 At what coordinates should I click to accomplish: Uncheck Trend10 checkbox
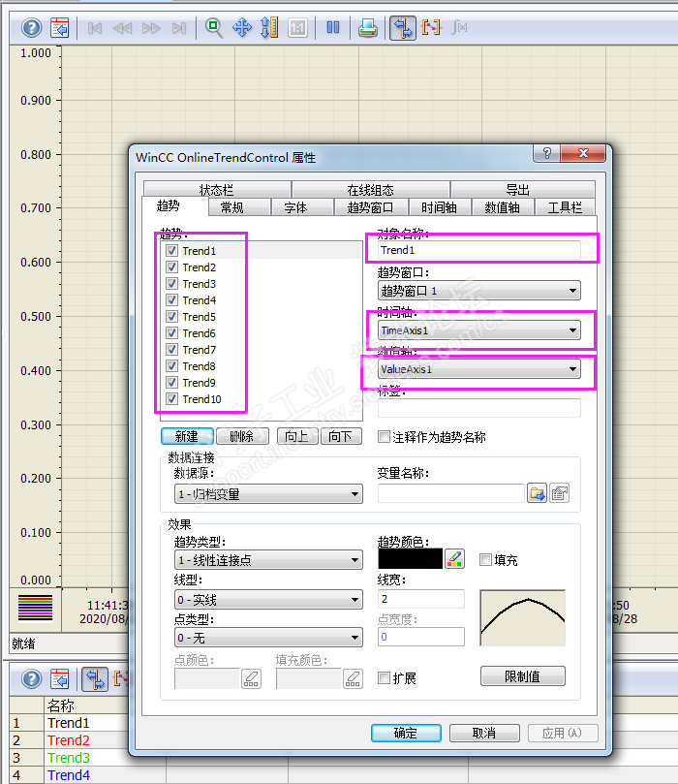click(171, 399)
